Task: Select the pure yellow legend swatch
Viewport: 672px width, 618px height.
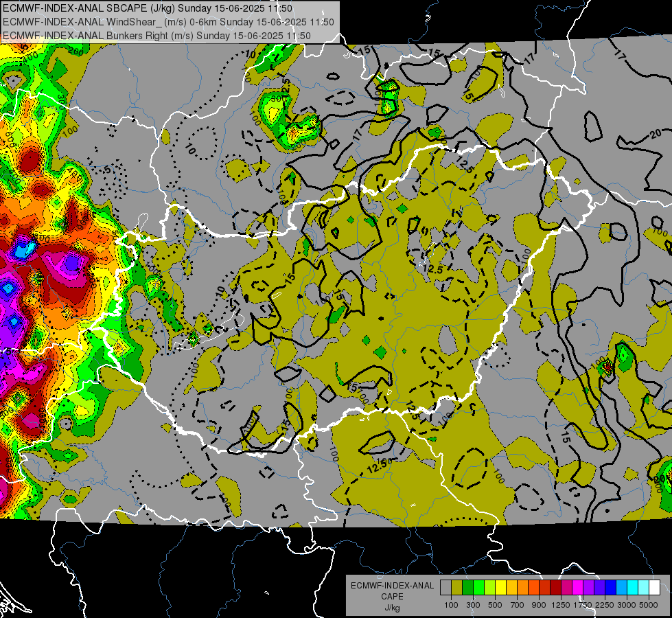Action: (500, 588)
